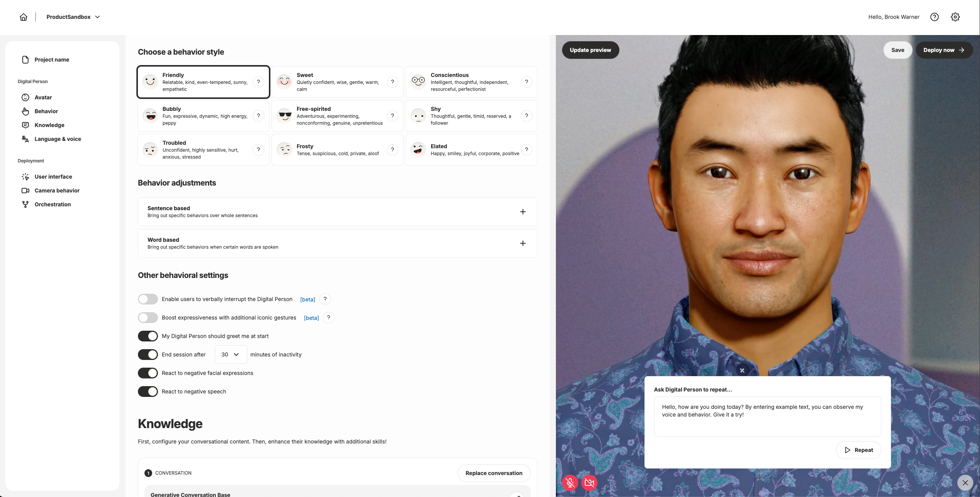This screenshot has height=497, width=980.
Task: Click the Deploy now button
Action: (x=943, y=50)
